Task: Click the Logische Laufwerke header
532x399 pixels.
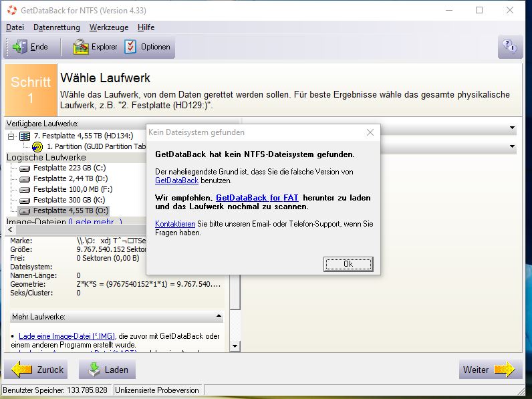Action: tap(46, 158)
